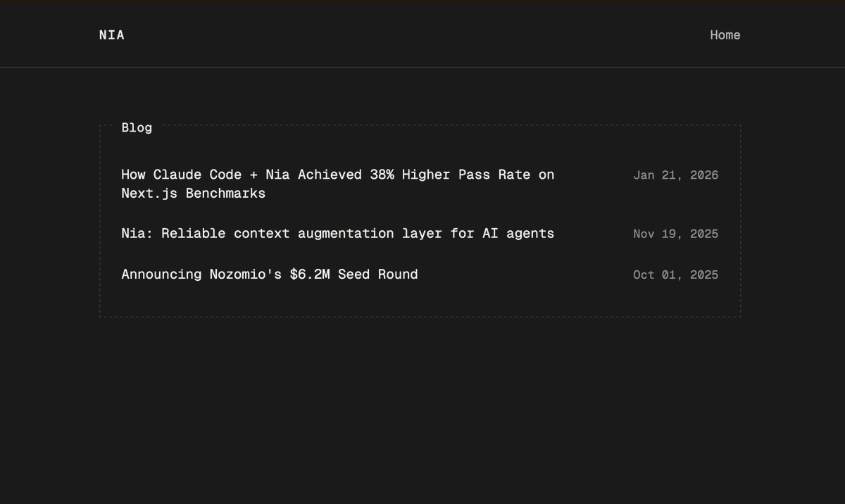The height and width of the screenshot is (504, 845).
Task: Click the Oct 01, 2025 date
Action: point(675,275)
